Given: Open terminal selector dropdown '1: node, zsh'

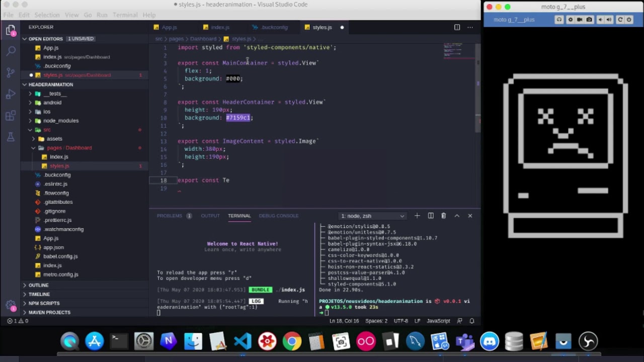Looking at the screenshot, I should [x=372, y=216].
